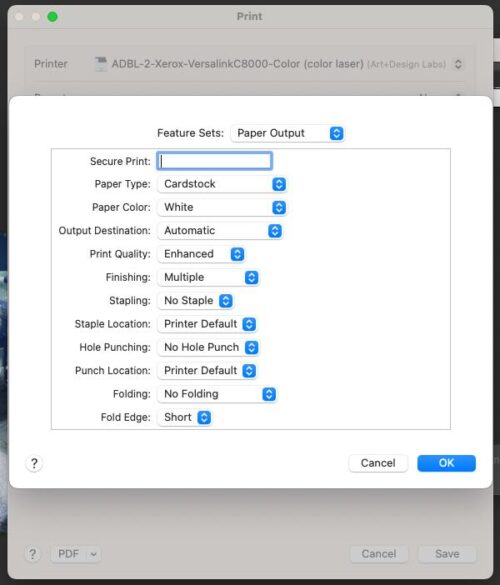Click the Save button in Print dialog
Image resolution: width=500 pixels, height=585 pixels.
(447, 554)
